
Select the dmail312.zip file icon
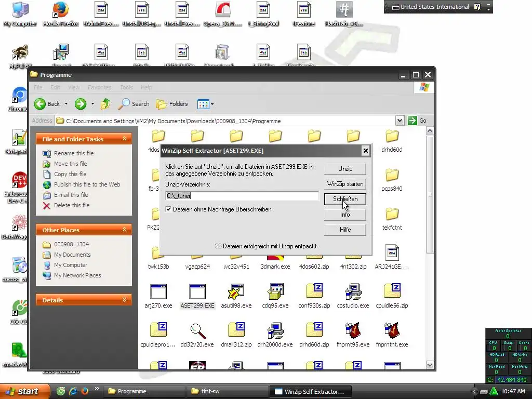(x=236, y=331)
